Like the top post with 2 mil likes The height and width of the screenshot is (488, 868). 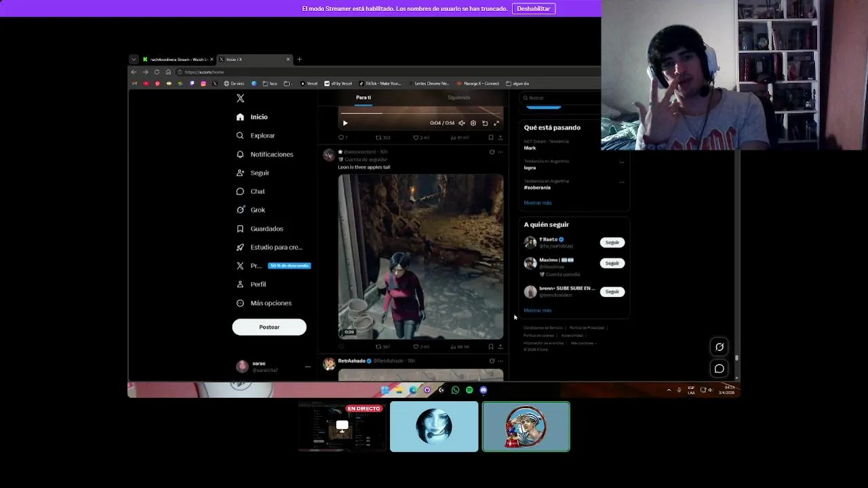pos(421,138)
